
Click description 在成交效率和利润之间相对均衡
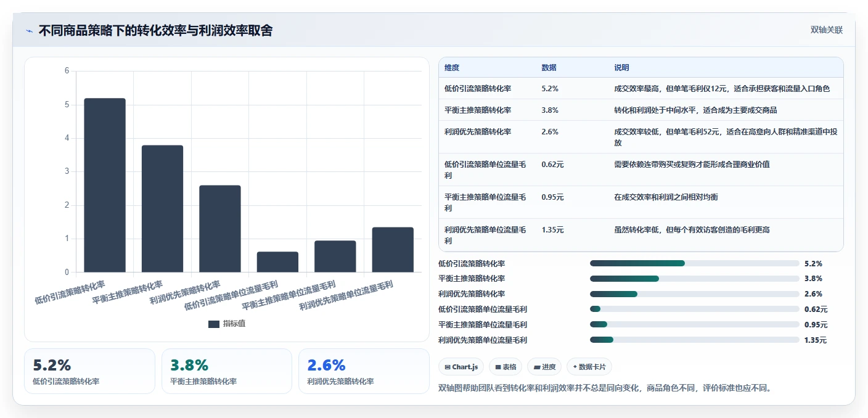click(x=666, y=197)
